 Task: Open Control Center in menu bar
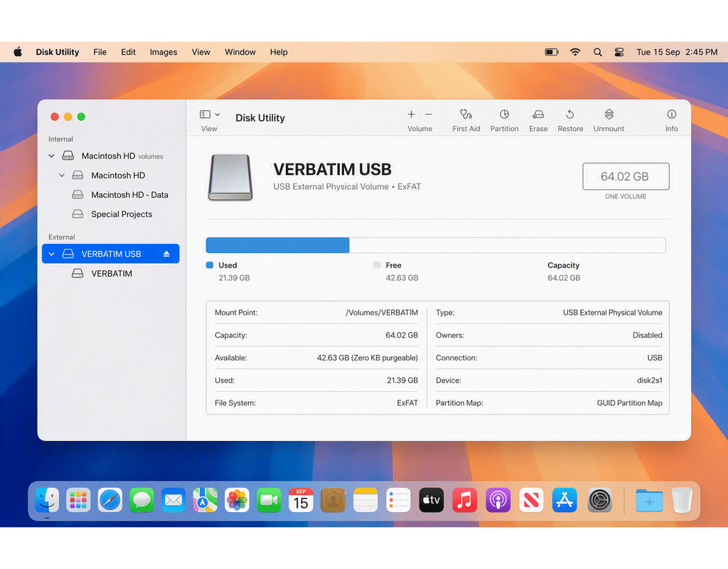(619, 52)
